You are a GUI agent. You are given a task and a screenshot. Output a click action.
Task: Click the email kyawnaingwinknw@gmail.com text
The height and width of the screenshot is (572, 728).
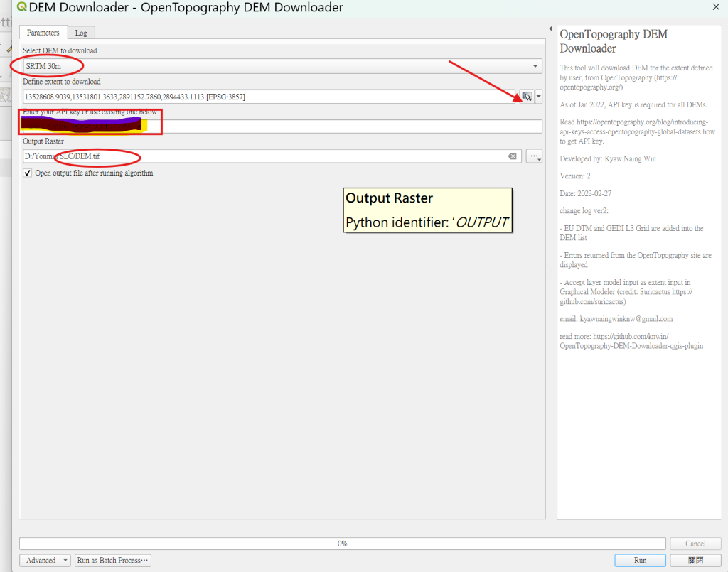click(x=616, y=319)
